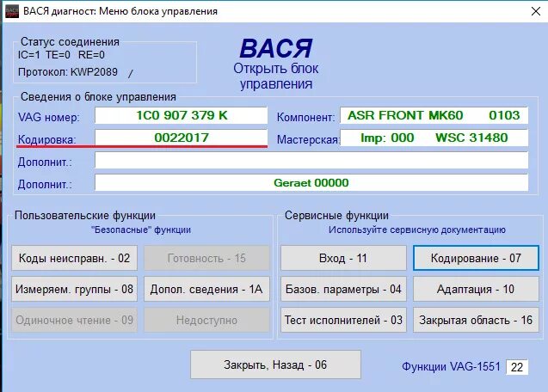This screenshot has height=392, width=548.
Task: Click the disabled Готовность - 15 button
Action: pos(206,258)
